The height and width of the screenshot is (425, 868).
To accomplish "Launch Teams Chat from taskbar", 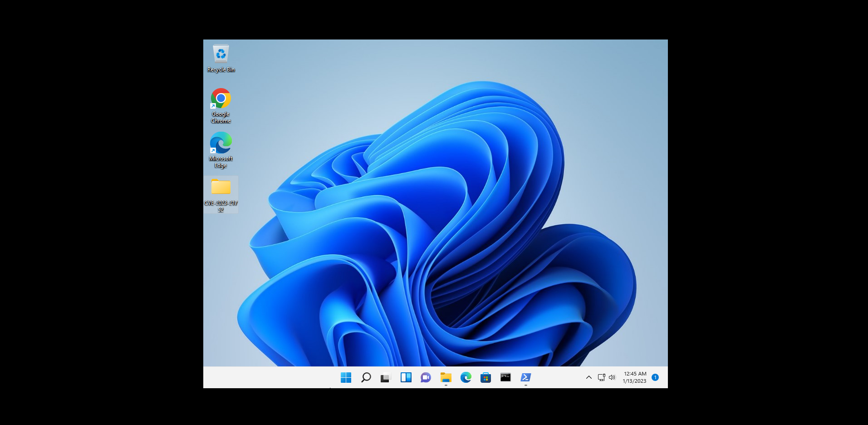I will click(426, 377).
